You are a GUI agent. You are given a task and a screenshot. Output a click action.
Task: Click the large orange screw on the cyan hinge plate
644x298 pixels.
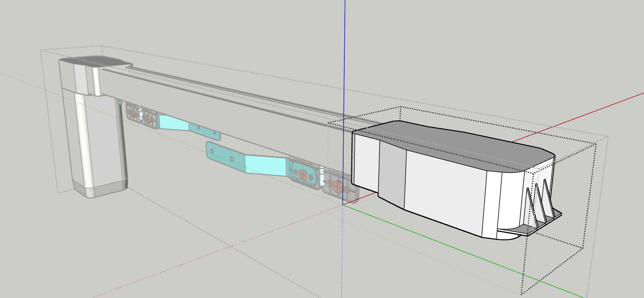coord(302,173)
